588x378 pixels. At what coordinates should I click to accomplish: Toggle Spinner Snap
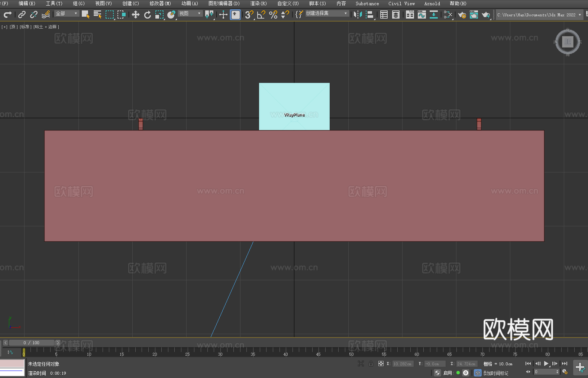(x=285, y=14)
